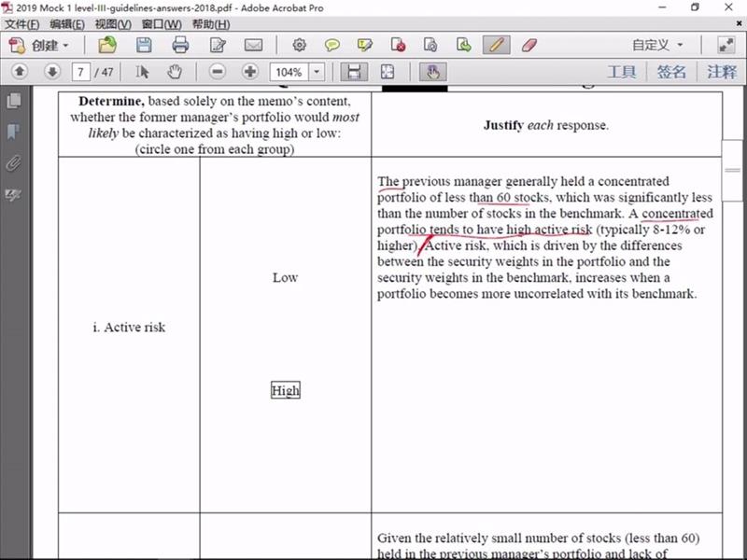Toggle the Select text cursor tool
The width and height of the screenshot is (747, 560).
pyautogui.click(x=142, y=72)
